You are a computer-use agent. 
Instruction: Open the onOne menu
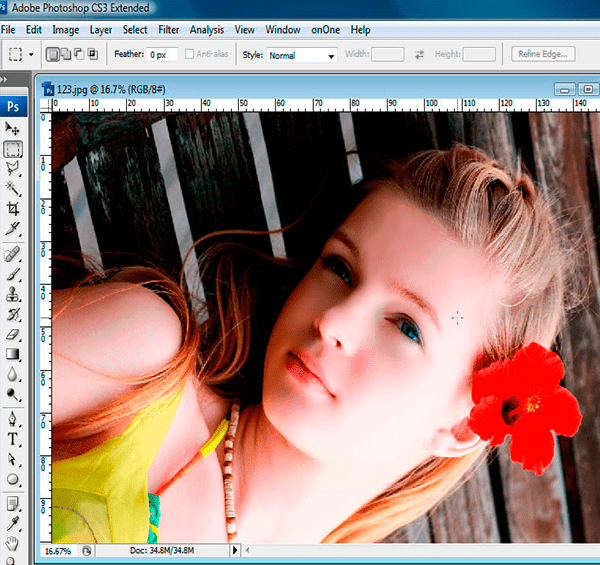pos(325,30)
